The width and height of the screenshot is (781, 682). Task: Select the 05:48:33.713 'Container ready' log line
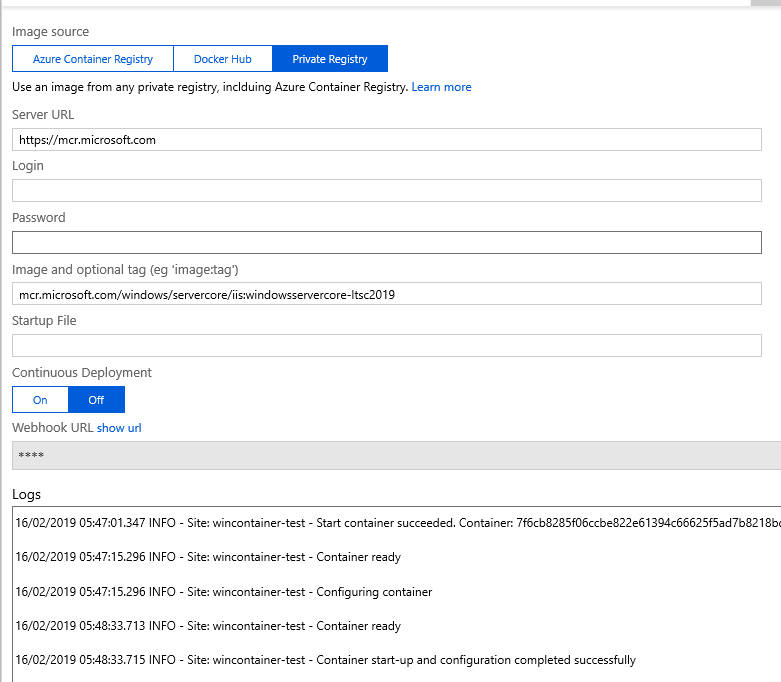pos(208,626)
